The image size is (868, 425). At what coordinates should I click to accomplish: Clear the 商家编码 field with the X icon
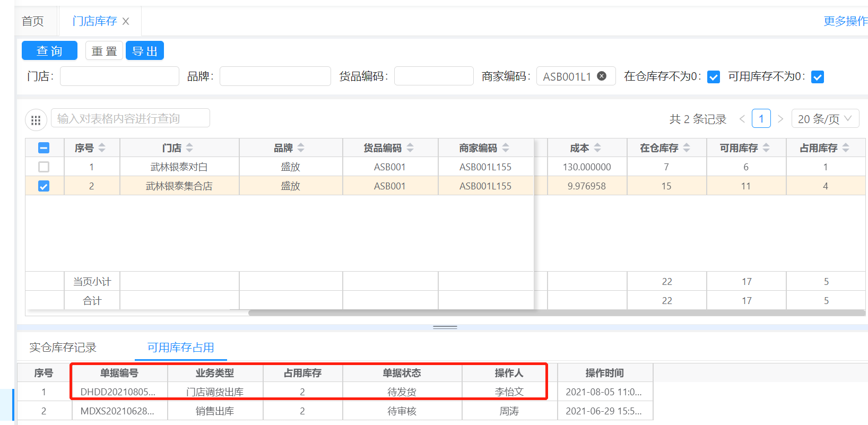click(602, 76)
